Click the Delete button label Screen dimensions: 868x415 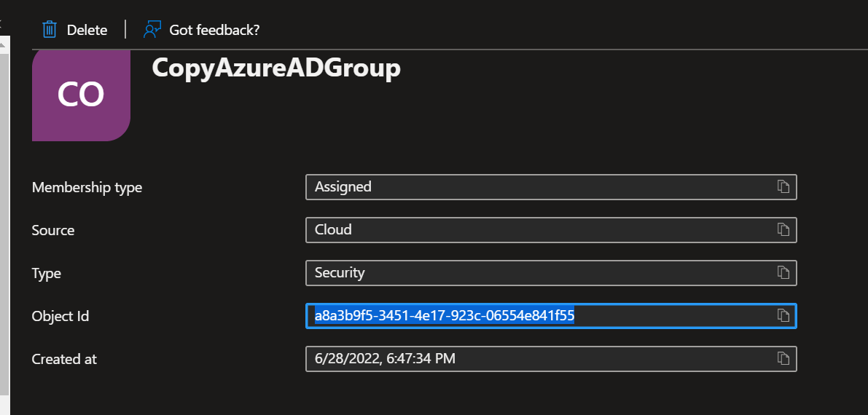[x=87, y=30]
